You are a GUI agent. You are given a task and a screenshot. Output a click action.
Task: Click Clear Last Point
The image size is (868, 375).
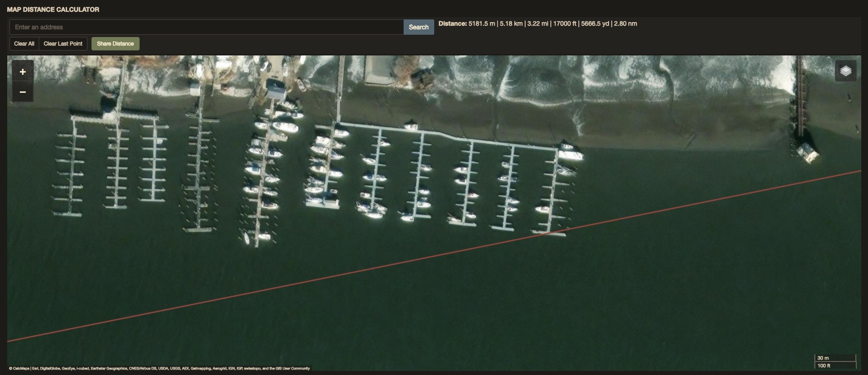pos(63,44)
